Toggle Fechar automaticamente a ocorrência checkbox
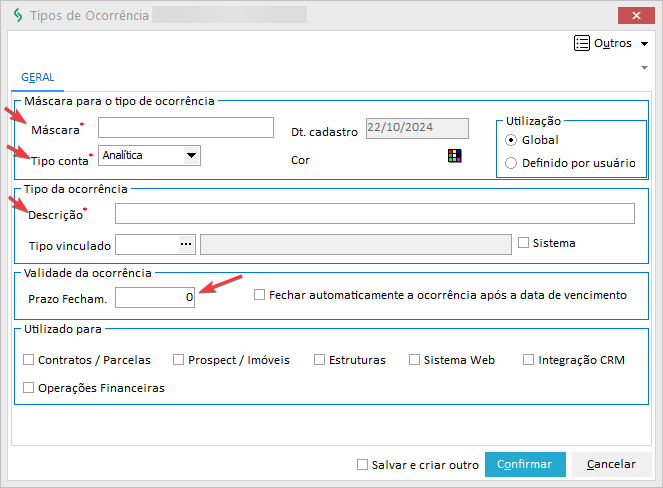 pos(260,295)
